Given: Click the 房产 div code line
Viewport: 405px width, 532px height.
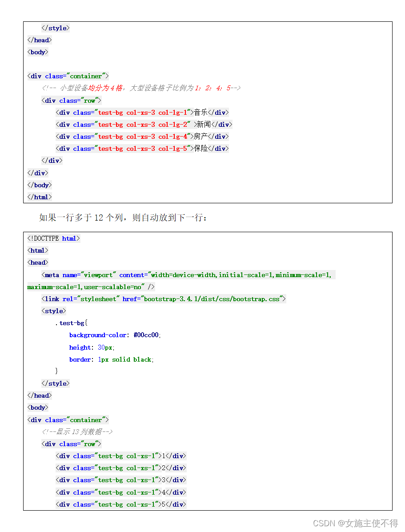Looking at the screenshot, I should pos(141,137).
